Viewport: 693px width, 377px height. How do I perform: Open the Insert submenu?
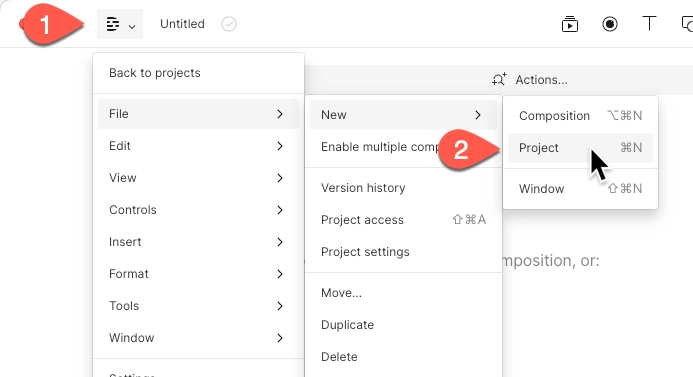click(198, 242)
